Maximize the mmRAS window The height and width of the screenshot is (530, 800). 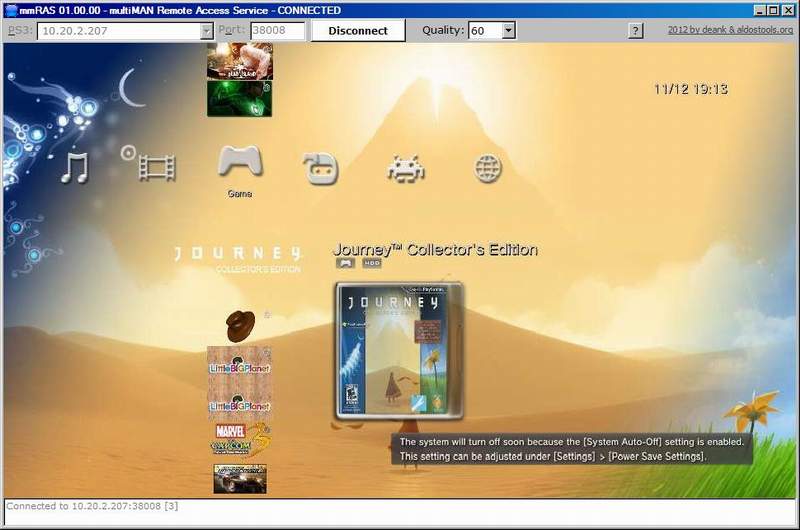coord(773,10)
